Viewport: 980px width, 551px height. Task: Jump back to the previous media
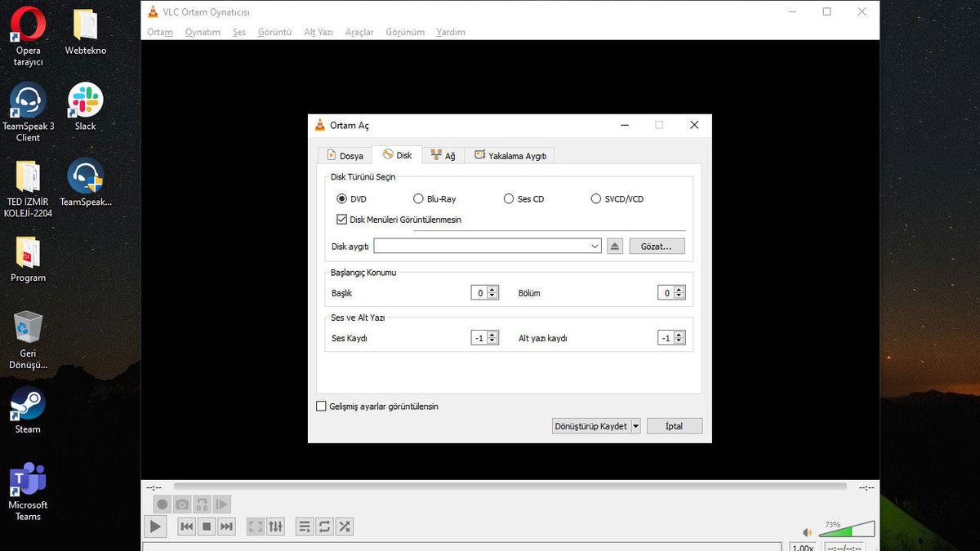[x=186, y=526]
